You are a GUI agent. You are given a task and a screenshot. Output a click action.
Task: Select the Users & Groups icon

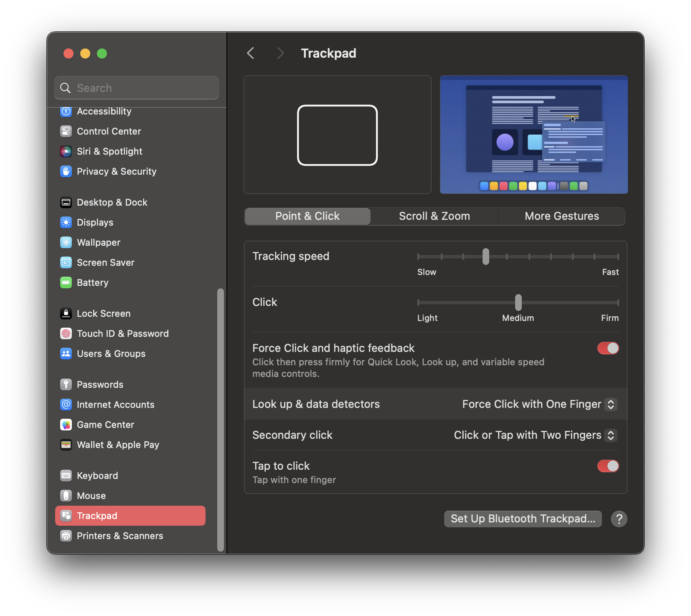tap(66, 354)
